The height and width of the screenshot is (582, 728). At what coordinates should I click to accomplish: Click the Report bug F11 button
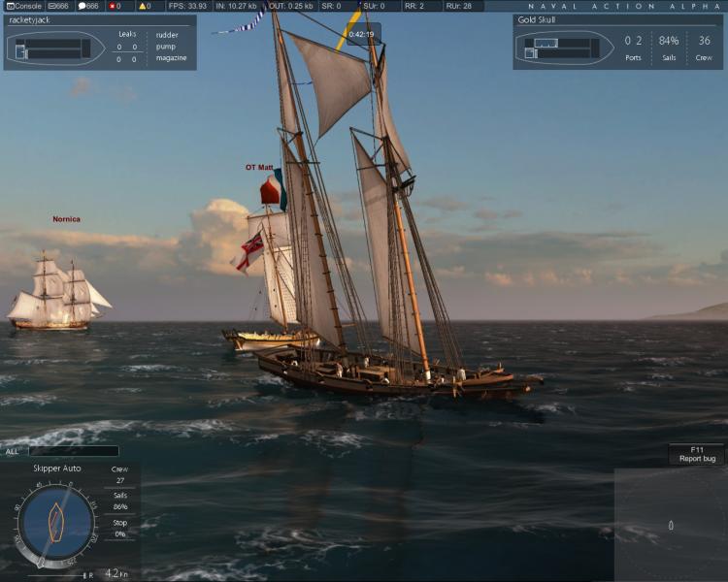pos(697,454)
